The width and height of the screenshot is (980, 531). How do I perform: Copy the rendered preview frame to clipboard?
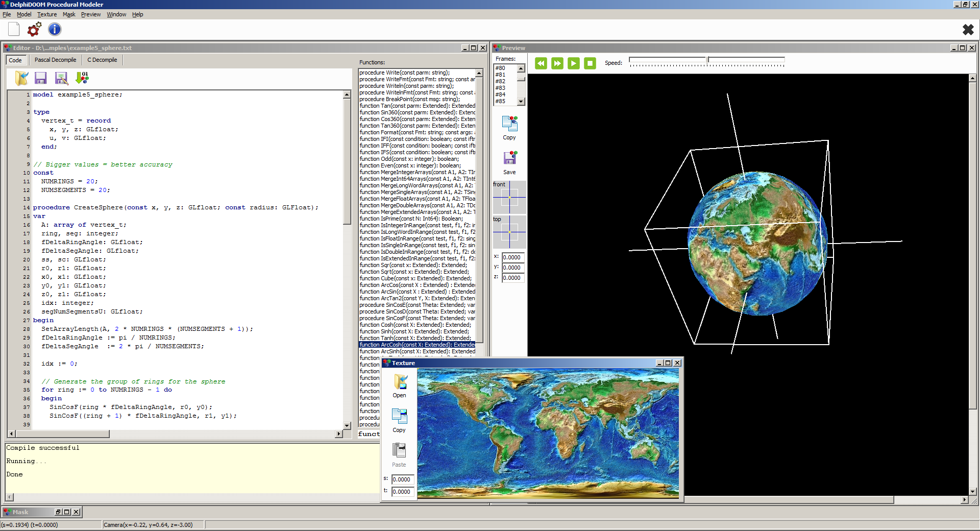509,123
